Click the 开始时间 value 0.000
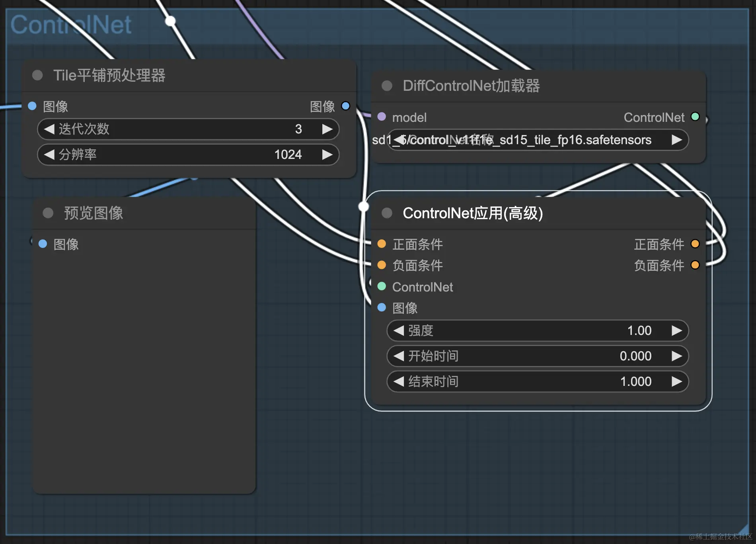This screenshot has width=756, height=544. [x=635, y=356]
